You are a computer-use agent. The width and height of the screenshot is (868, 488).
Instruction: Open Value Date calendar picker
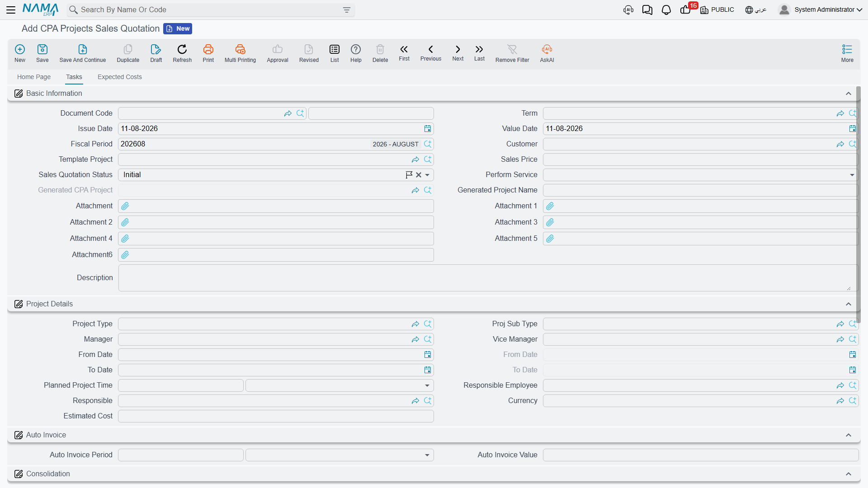(853, 129)
